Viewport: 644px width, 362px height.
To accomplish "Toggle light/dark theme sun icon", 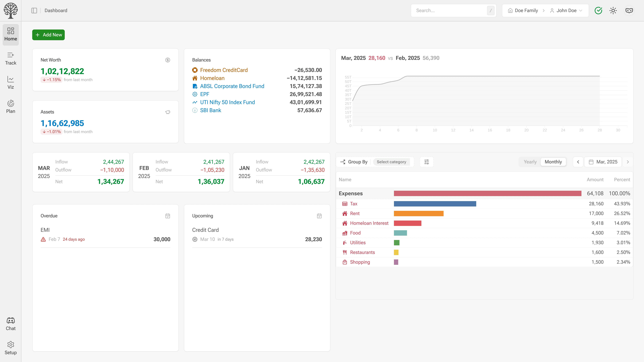I will [613, 10].
